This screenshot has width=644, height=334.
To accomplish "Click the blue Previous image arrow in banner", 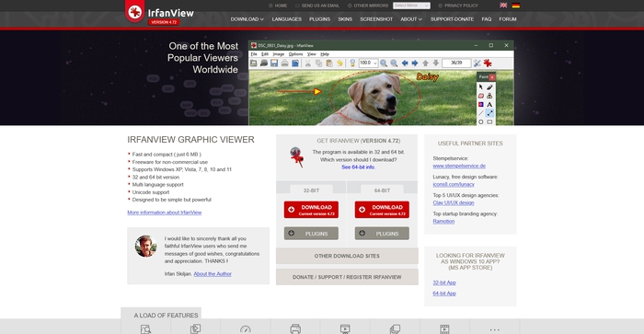I will coord(405,63).
